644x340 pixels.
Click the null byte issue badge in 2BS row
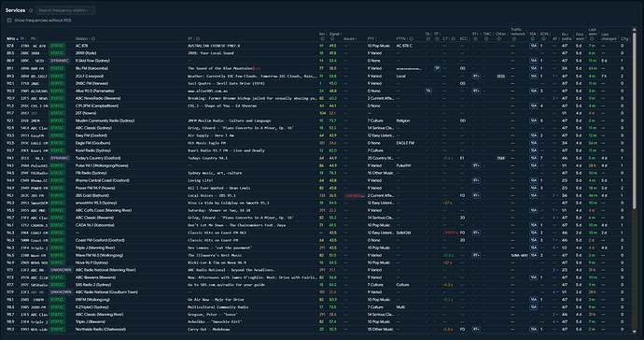tap(355, 196)
